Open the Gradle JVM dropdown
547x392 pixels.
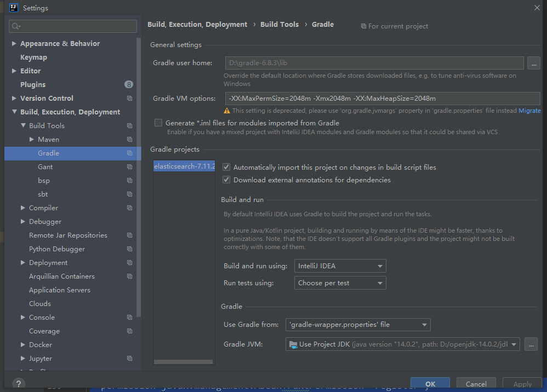click(402, 344)
